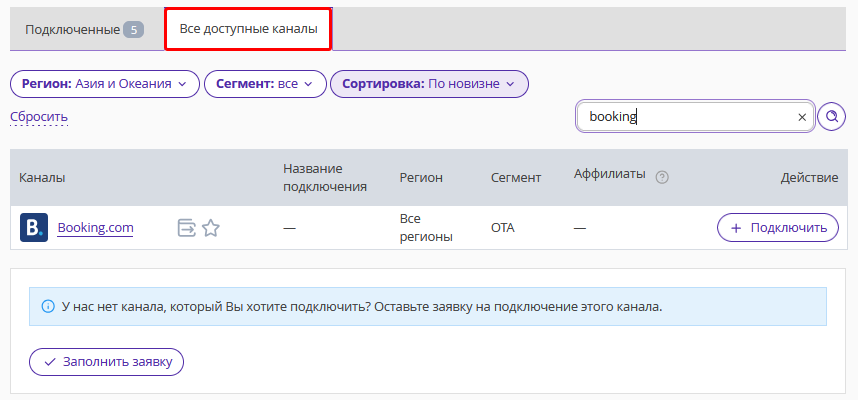Click the Booking.com logo icon
The height and width of the screenshot is (400, 858).
coord(34,228)
